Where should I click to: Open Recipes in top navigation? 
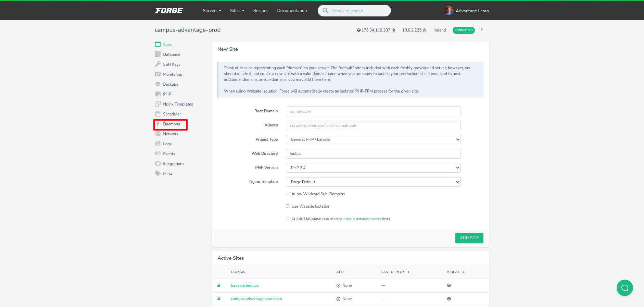(x=261, y=11)
